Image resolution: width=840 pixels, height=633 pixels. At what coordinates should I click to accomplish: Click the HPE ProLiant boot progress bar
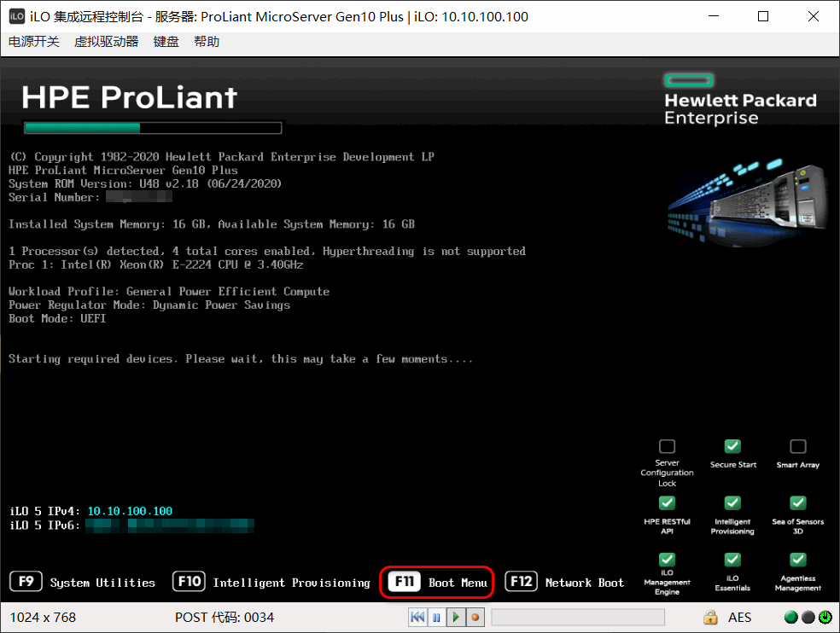pos(153,127)
